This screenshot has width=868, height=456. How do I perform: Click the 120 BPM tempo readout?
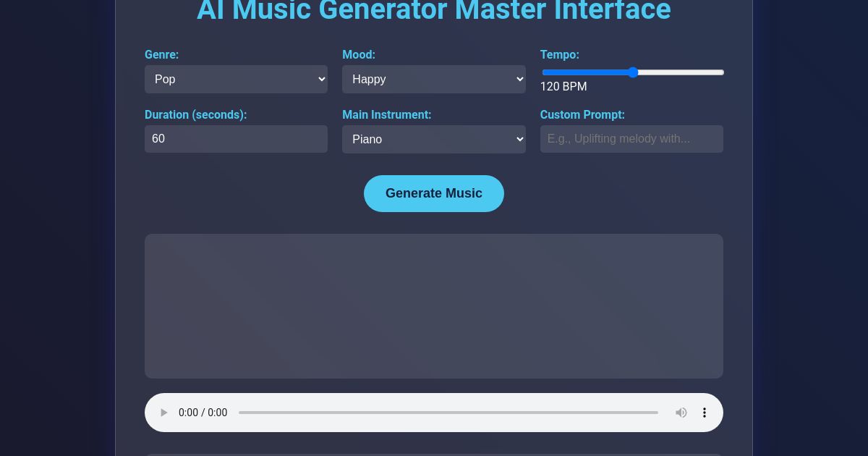pyautogui.click(x=563, y=87)
